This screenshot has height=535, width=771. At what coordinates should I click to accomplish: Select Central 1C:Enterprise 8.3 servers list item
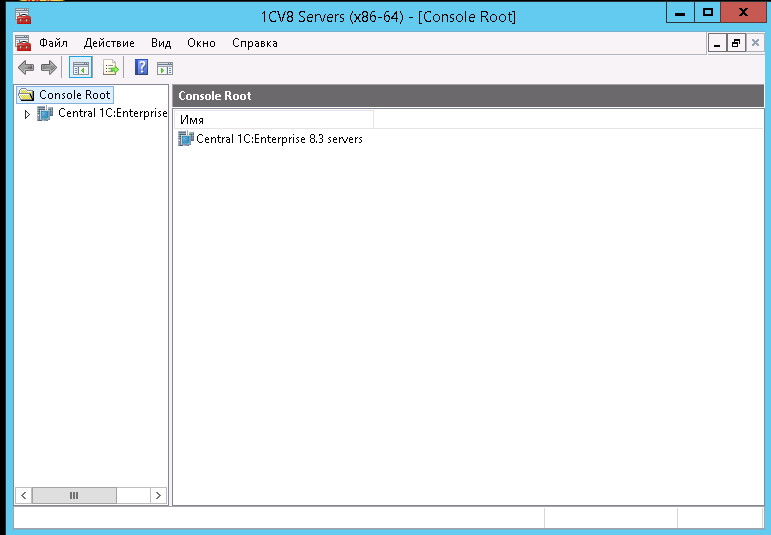[x=278, y=139]
